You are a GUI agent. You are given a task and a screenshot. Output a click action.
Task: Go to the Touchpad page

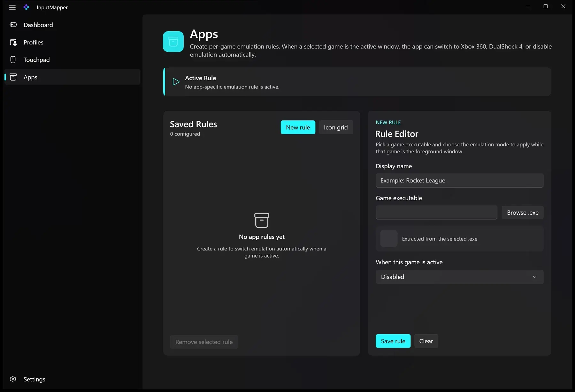click(x=73, y=59)
